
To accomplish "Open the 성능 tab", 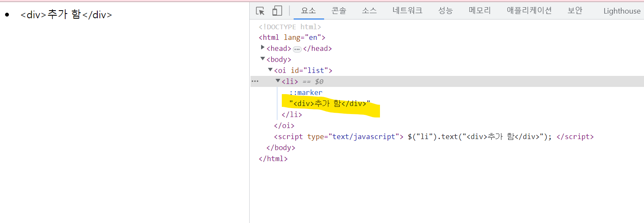I will (446, 11).
